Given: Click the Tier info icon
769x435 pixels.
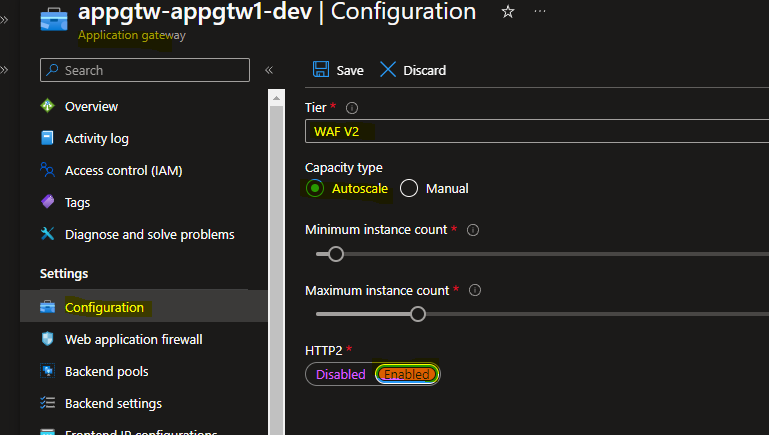Looking at the screenshot, I should [x=352, y=108].
